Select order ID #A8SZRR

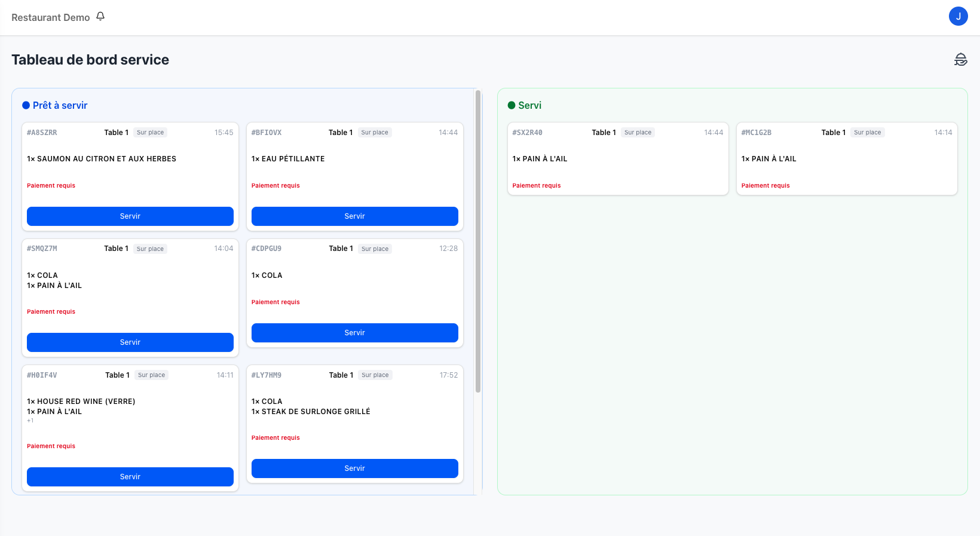coord(42,133)
